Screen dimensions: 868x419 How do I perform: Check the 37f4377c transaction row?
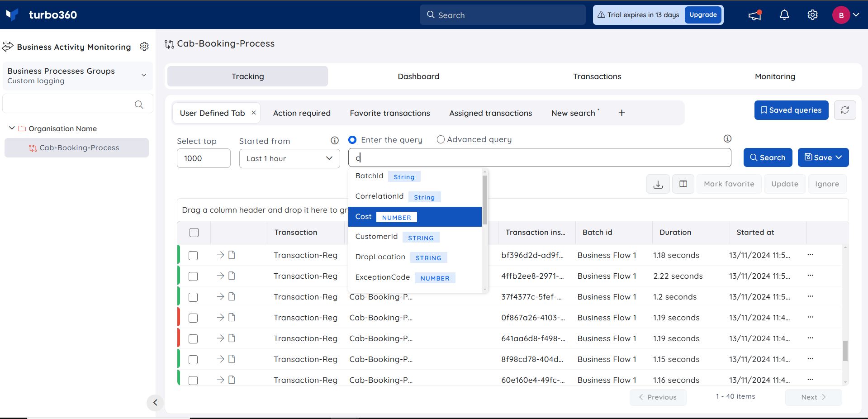pos(193,297)
